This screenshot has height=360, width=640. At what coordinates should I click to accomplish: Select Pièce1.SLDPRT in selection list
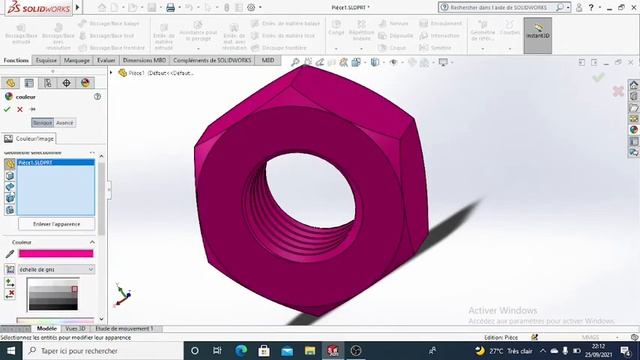[56, 162]
